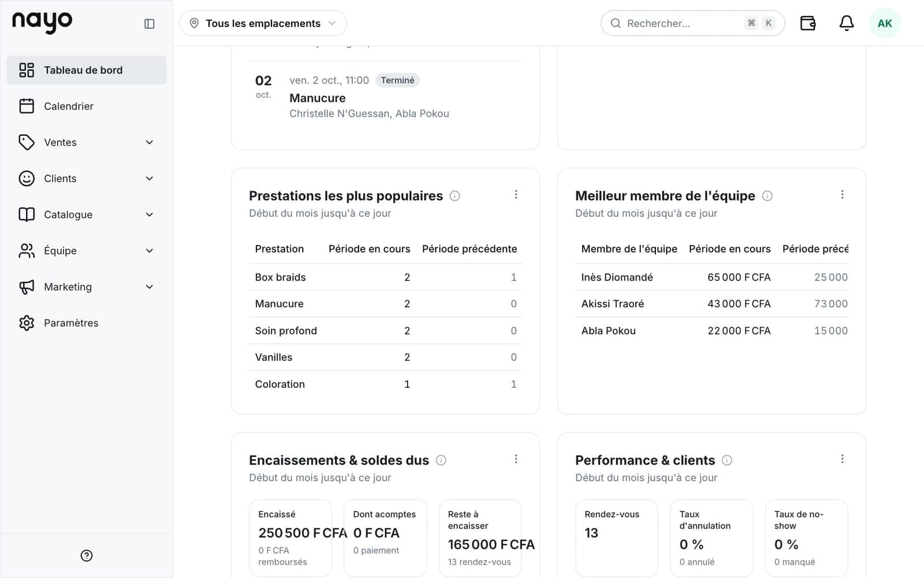This screenshot has width=924, height=578.
Task: Open Paramètres in the sidebar
Action: point(87,323)
